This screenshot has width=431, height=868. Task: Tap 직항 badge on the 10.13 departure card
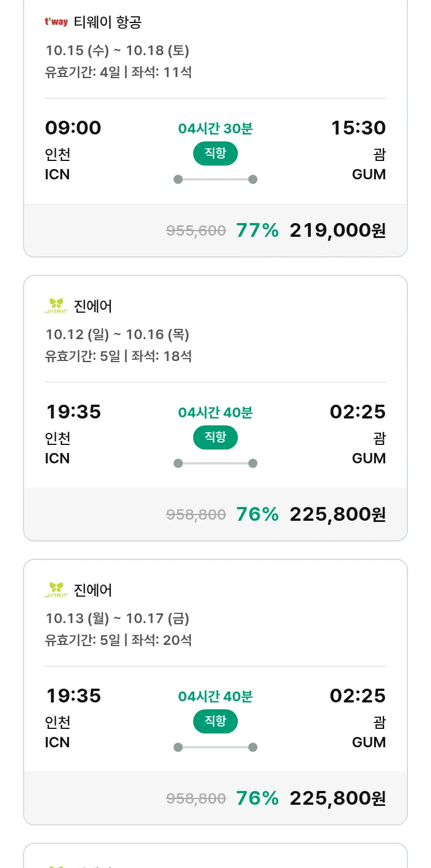215,721
